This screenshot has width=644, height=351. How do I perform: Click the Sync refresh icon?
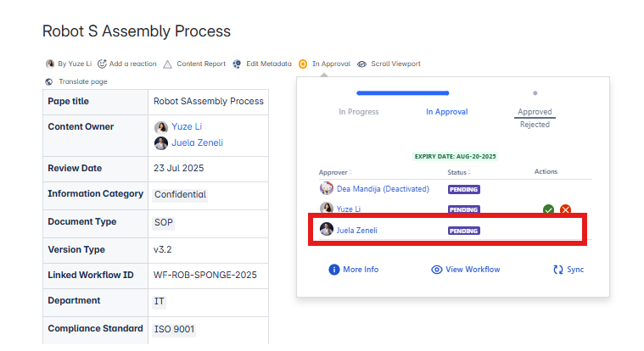pos(558,270)
